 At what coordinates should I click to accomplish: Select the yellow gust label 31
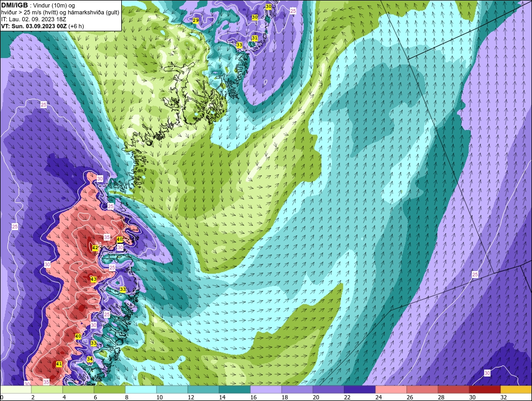(x=254, y=38)
